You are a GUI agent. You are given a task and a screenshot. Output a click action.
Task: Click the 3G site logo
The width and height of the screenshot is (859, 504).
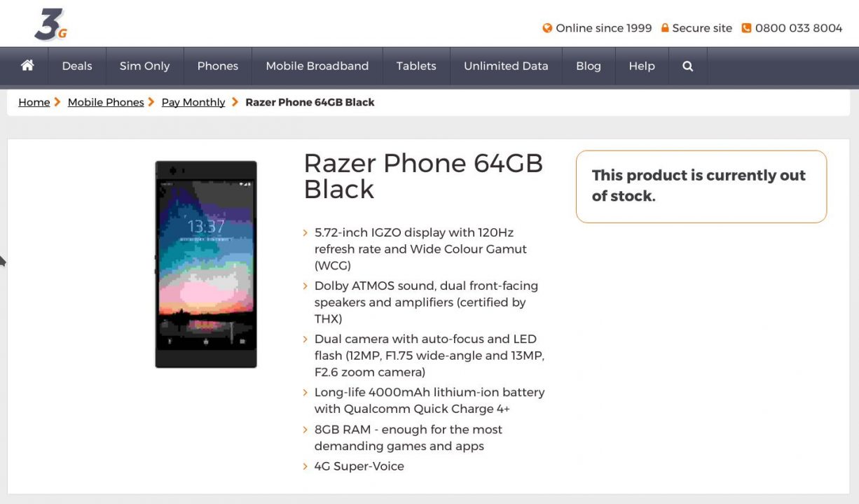(x=51, y=25)
